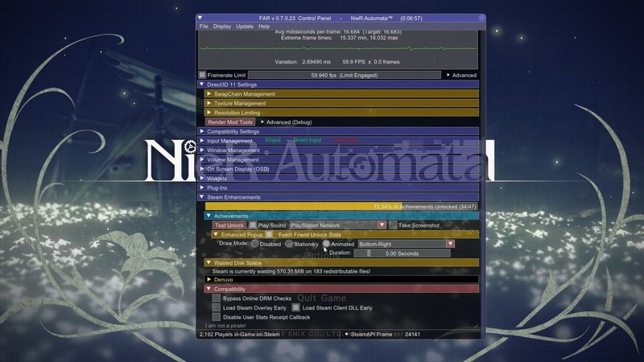The height and width of the screenshot is (362, 644).
Task: Click Render Mod Tools button
Action: (230, 122)
